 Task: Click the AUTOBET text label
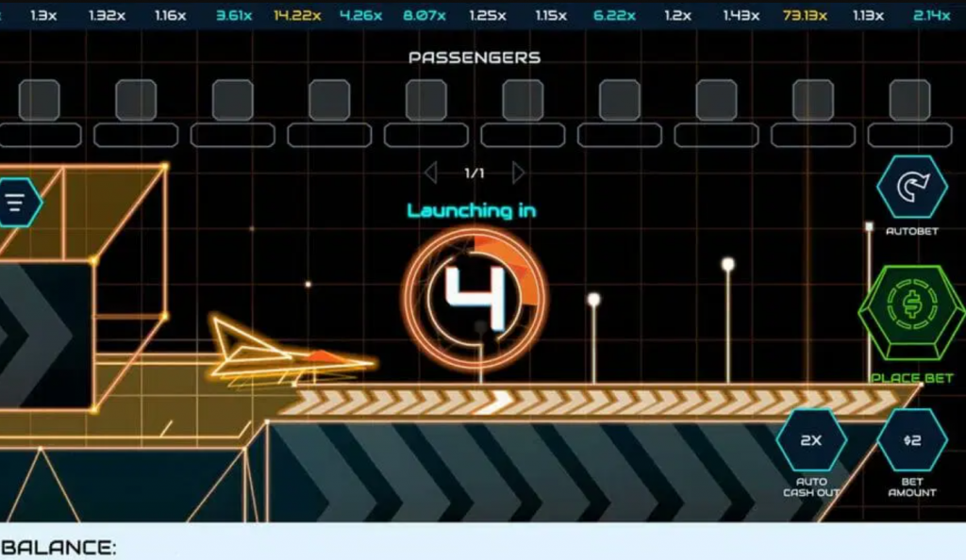[x=912, y=231]
